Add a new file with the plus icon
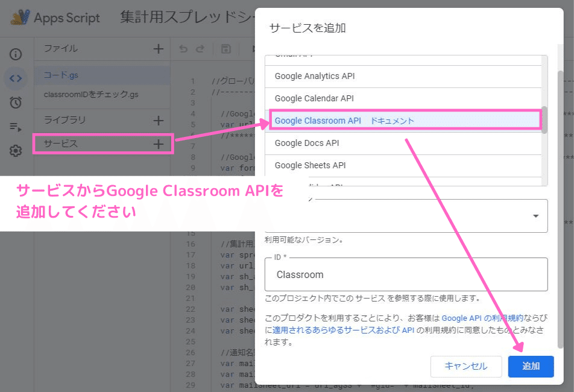 pos(158,49)
